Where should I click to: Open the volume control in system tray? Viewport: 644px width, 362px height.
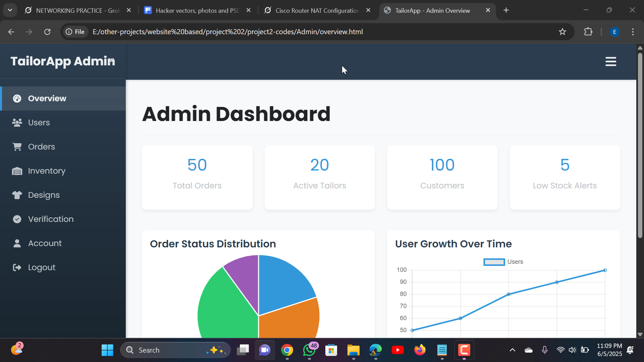pos(572,350)
